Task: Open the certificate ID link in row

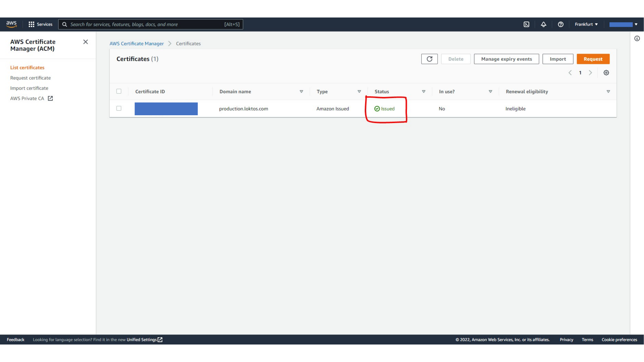Action: click(166, 109)
